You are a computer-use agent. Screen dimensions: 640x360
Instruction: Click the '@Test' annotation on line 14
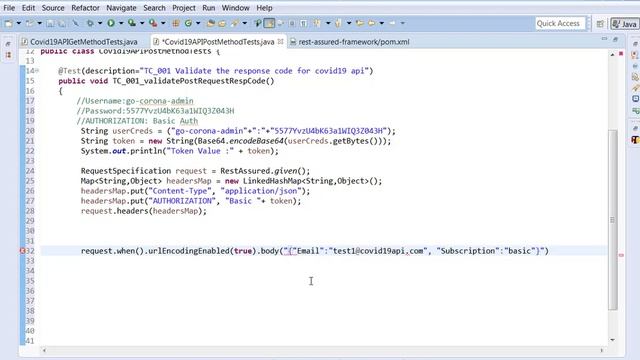(69, 71)
